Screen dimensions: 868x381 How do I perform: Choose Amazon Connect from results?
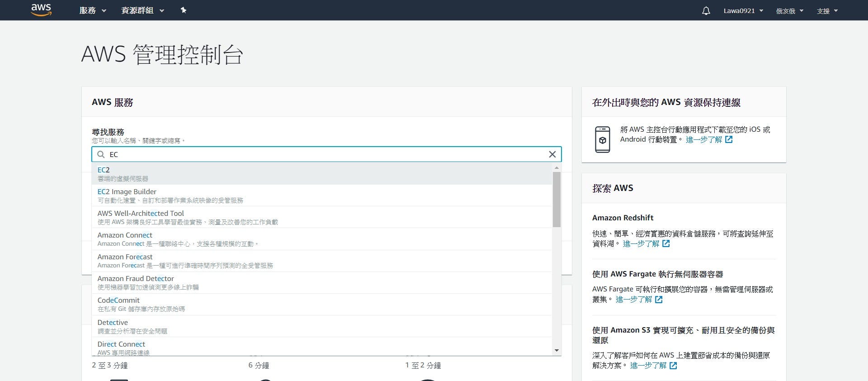pos(321,239)
